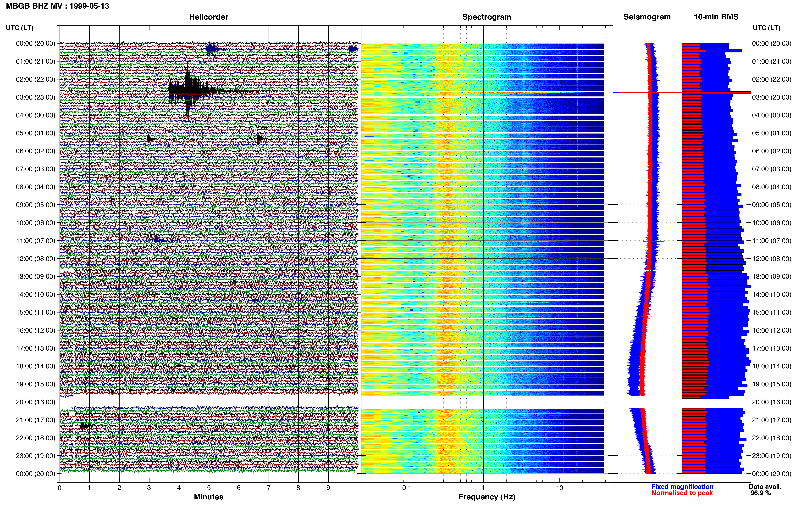Click the seismogram spike line near 02:40

pos(647,92)
